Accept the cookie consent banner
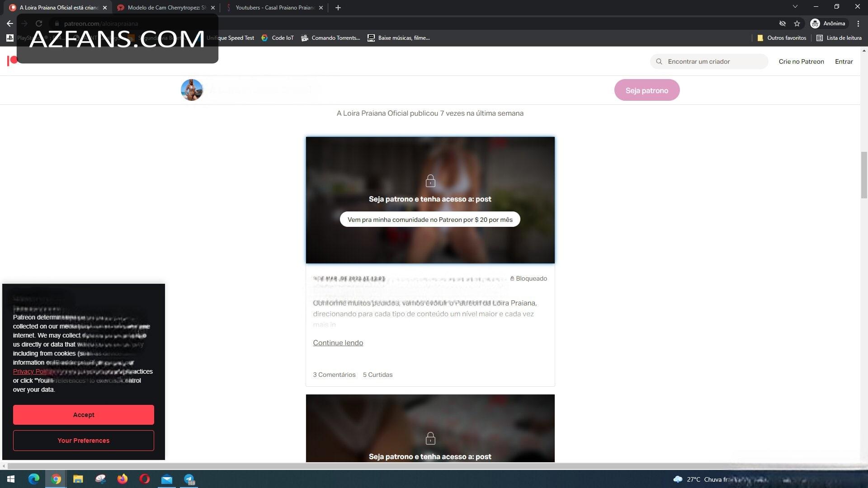 point(84,415)
